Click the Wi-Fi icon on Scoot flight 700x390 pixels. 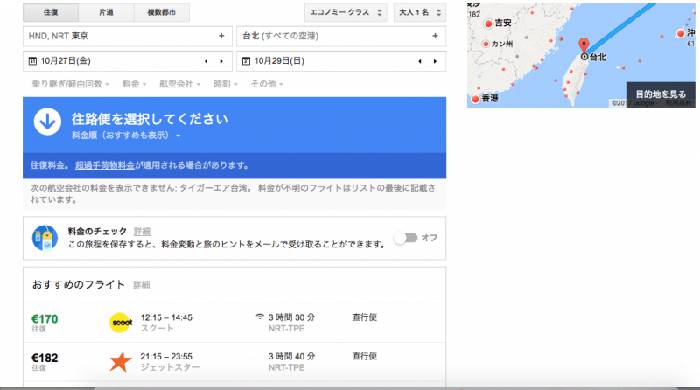tap(259, 317)
